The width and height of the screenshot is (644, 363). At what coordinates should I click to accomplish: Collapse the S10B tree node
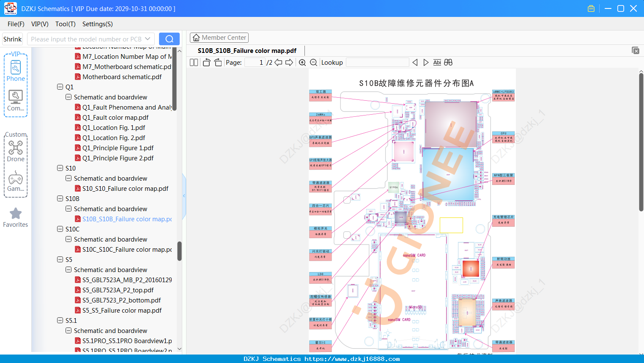pos(60,198)
